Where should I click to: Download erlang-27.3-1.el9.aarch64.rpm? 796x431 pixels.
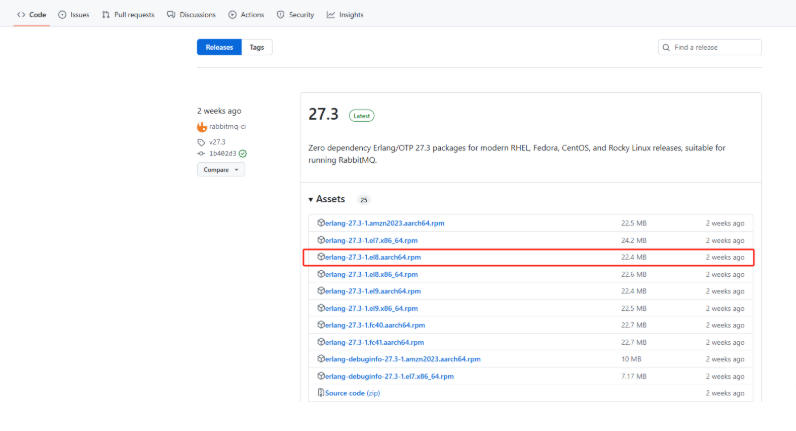373,291
